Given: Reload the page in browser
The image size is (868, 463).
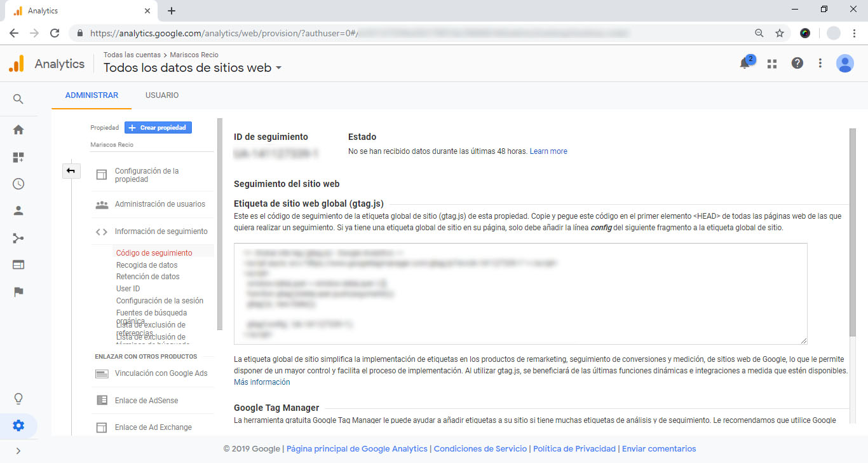Looking at the screenshot, I should (x=55, y=33).
